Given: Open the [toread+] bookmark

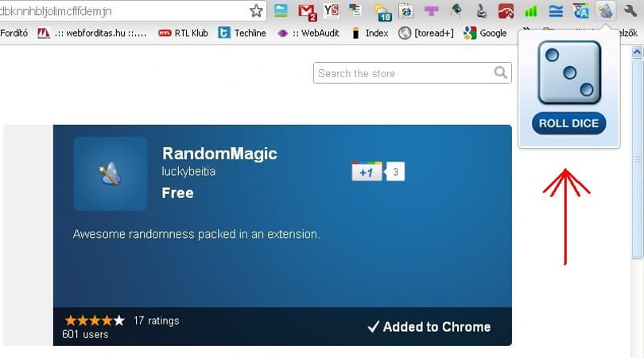Looking at the screenshot, I should (x=426, y=33).
